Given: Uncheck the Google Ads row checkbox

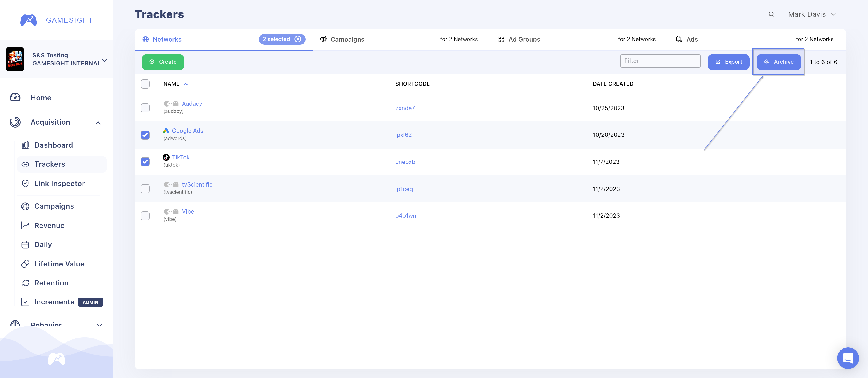Looking at the screenshot, I should coord(145,135).
